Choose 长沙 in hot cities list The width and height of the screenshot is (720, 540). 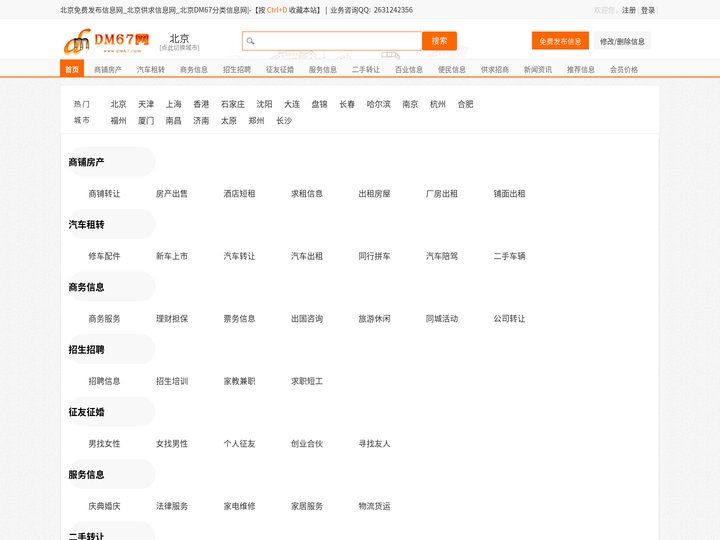coord(284,121)
